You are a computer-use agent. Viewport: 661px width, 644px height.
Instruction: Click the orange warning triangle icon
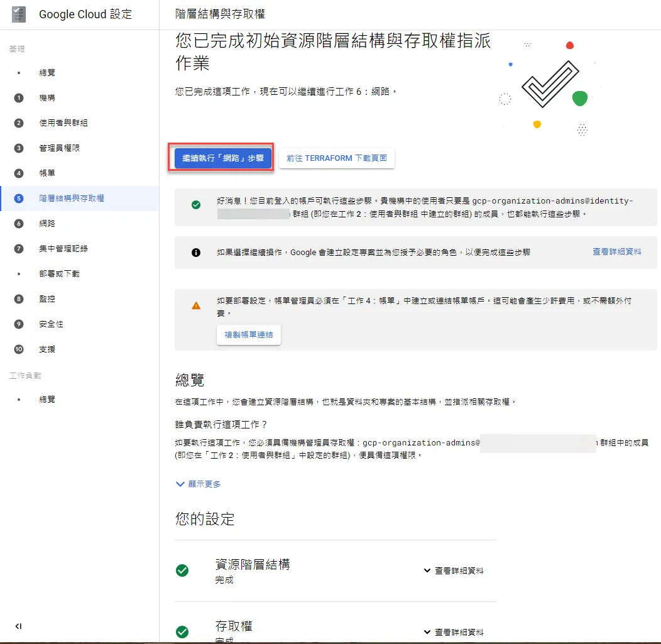[196, 305]
